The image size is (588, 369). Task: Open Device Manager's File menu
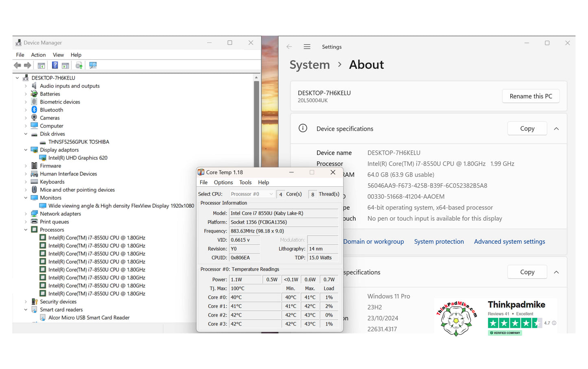point(20,55)
